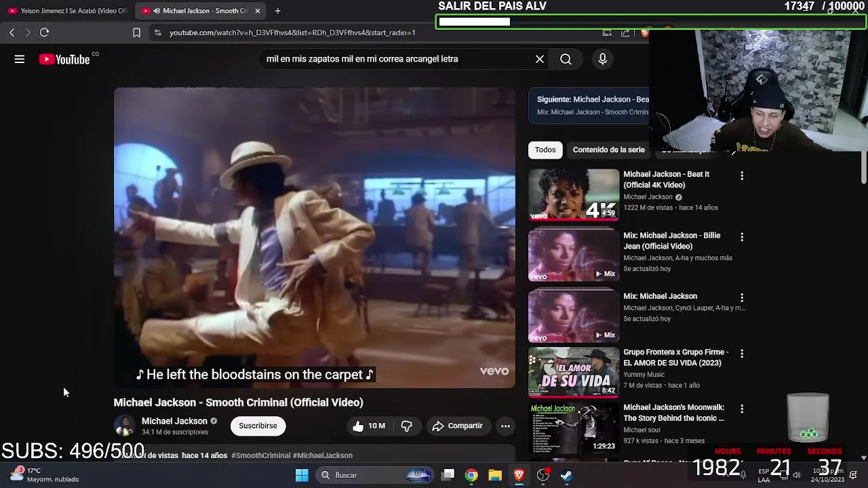
Task: Click the Windows taskbar Buscar search box
Action: [375, 475]
